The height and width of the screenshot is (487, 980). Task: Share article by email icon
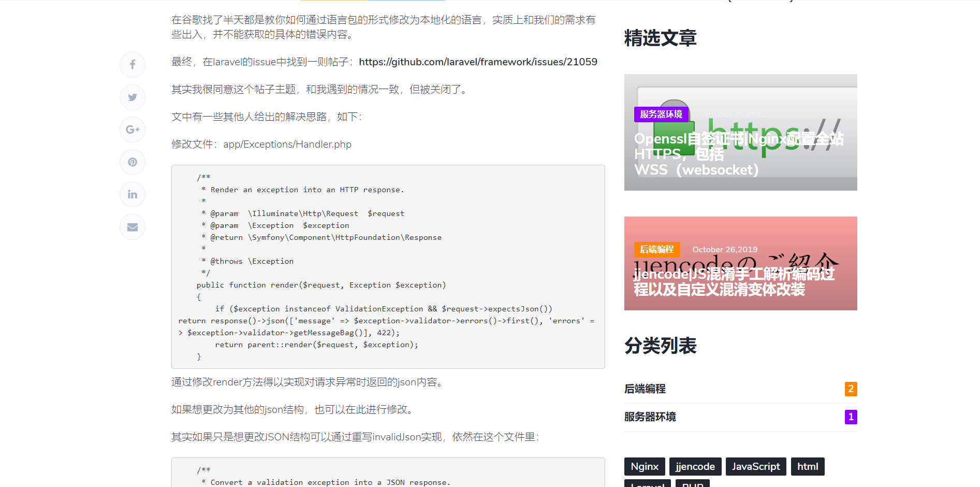[133, 227]
